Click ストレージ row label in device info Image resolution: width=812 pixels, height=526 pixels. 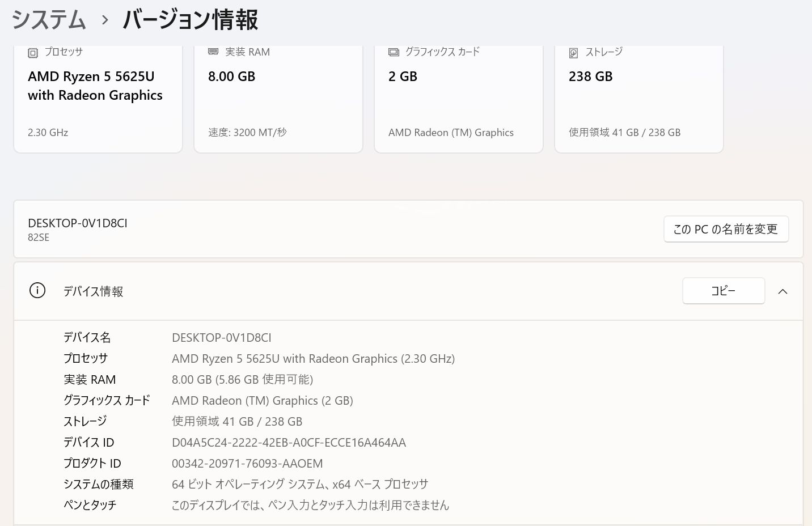point(85,422)
